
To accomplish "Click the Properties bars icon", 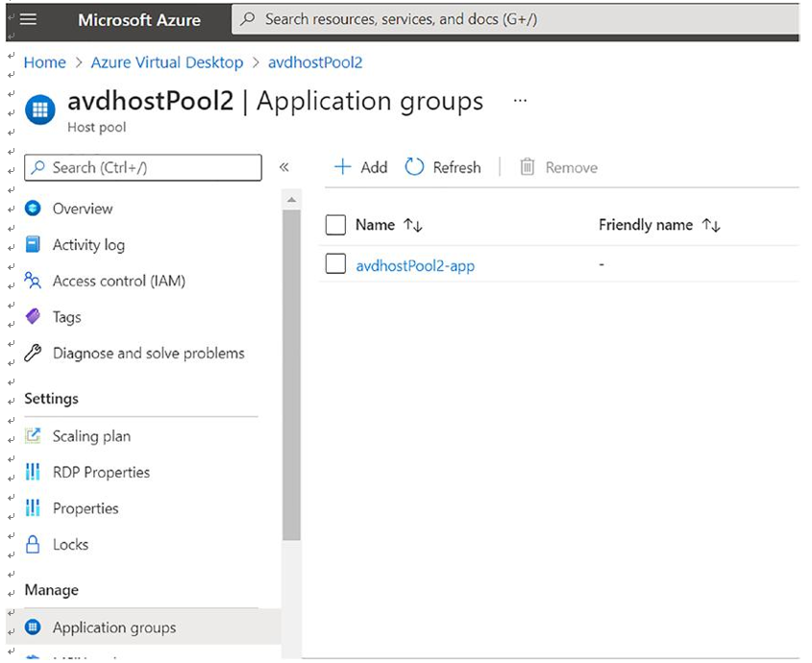I will (33, 508).
